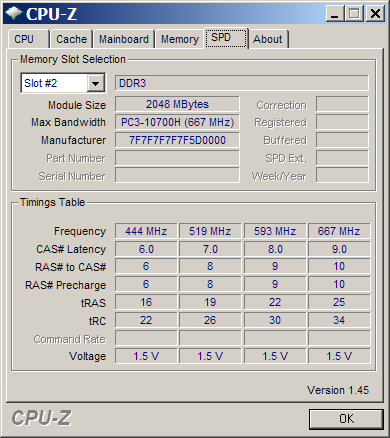The width and height of the screenshot is (390, 438).
Task: Click the manufacturer value 7F7F7F7F7F5D0000
Action: point(177,140)
